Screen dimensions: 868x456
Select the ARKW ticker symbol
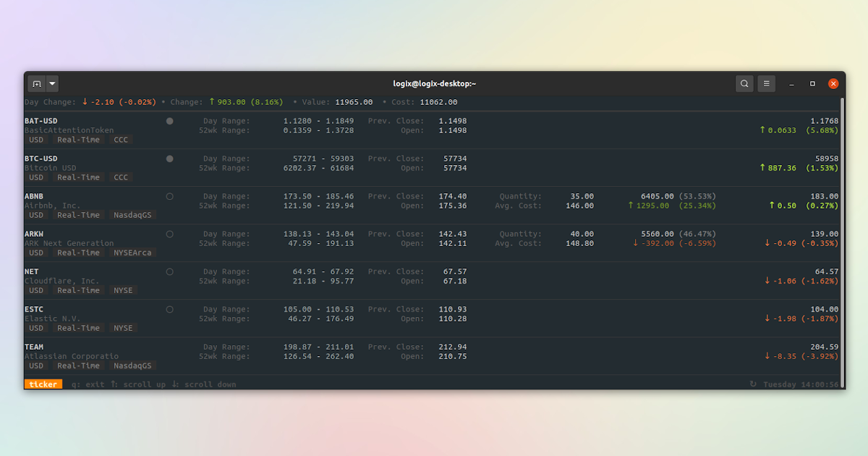tap(34, 234)
